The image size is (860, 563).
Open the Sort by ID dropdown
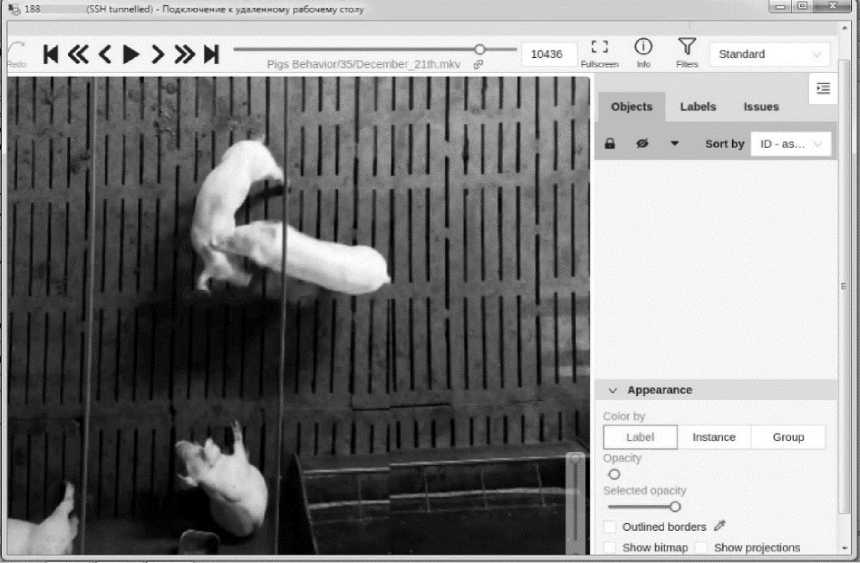pyautogui.click(x=790, y=144)
